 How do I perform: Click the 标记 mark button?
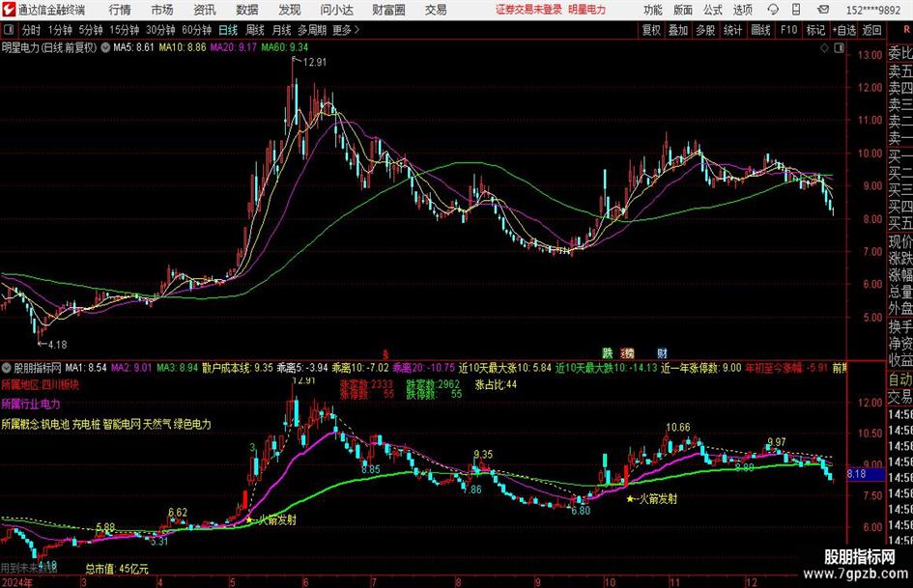(x=815, y=30)
